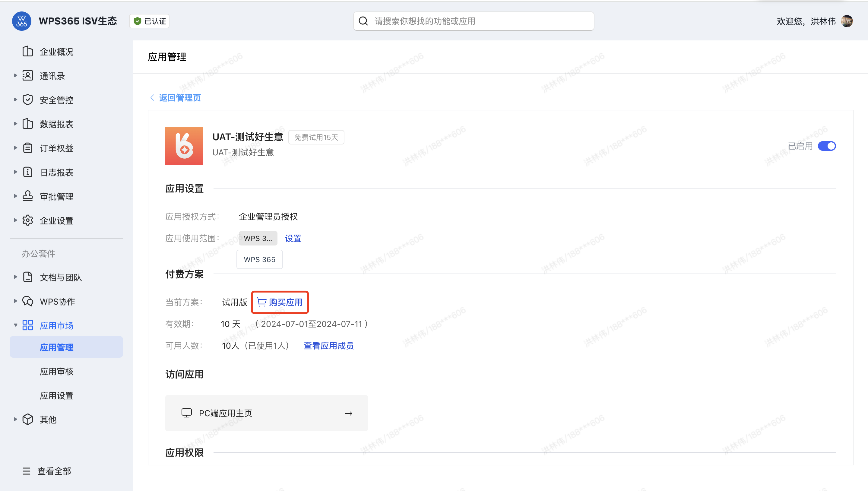Click the 企业概况 sidebar icon
The width and height of the screenshot is (868, 491).
(28, 52)
